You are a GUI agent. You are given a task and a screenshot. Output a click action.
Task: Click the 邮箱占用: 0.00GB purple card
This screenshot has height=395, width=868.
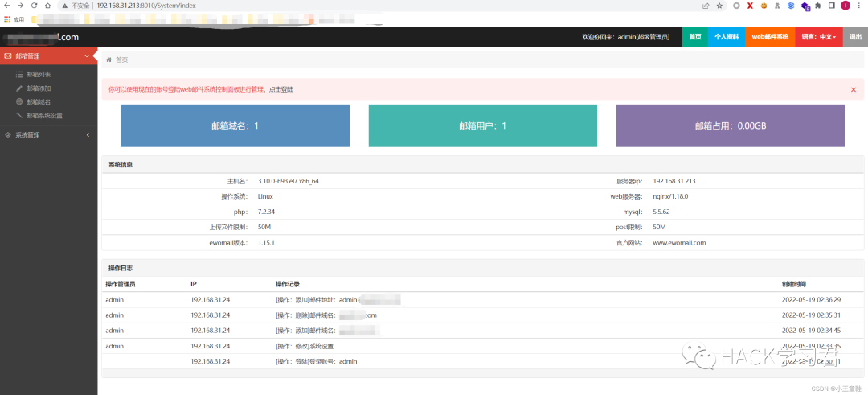point(730,125)
